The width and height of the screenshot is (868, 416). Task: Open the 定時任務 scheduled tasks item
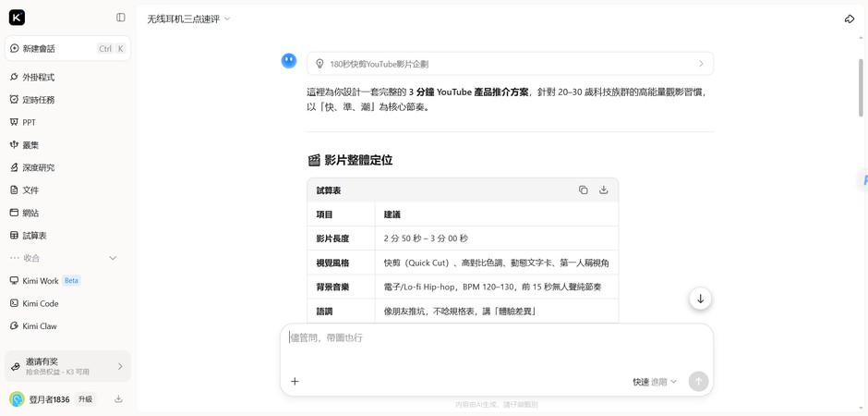pos(67,100)
